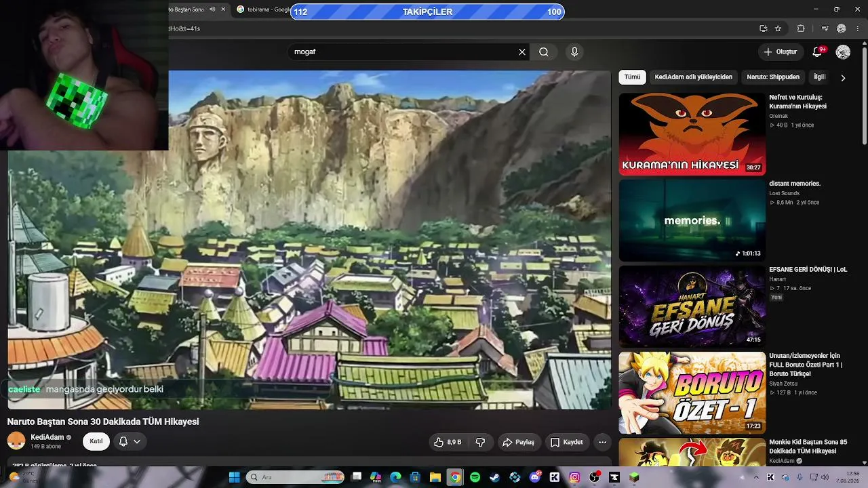Clear the YouTube search box text
Screen dimensions: 868x488
[x=522, y=52]
